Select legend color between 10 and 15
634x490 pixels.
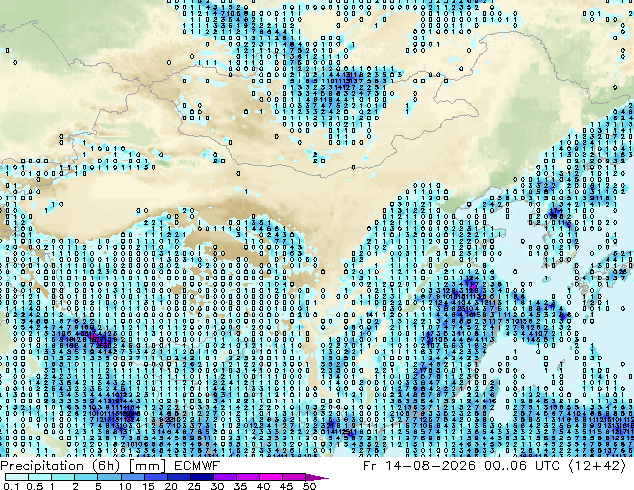point(132,477)
